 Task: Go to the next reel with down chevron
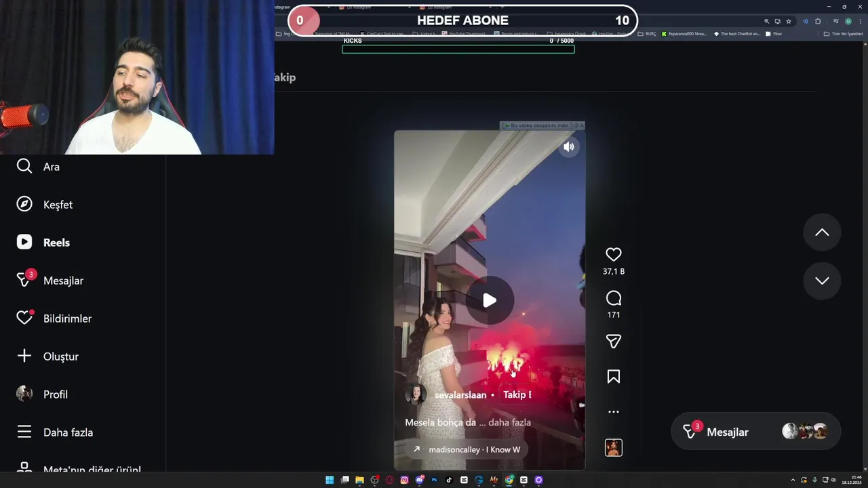[822, 281]
